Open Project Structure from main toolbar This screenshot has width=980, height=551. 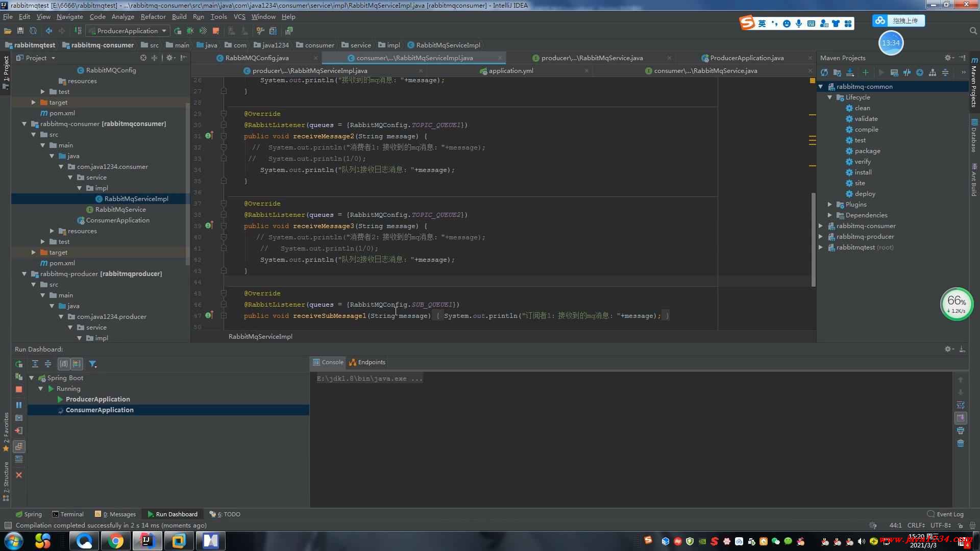pyautogui.click(x=273, y=31)
